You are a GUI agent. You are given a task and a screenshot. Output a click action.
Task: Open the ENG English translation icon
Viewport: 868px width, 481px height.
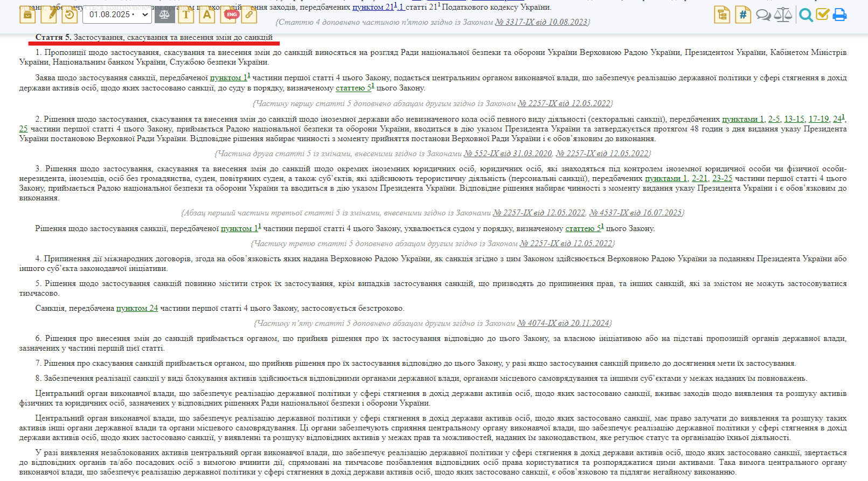coord(231,15)
